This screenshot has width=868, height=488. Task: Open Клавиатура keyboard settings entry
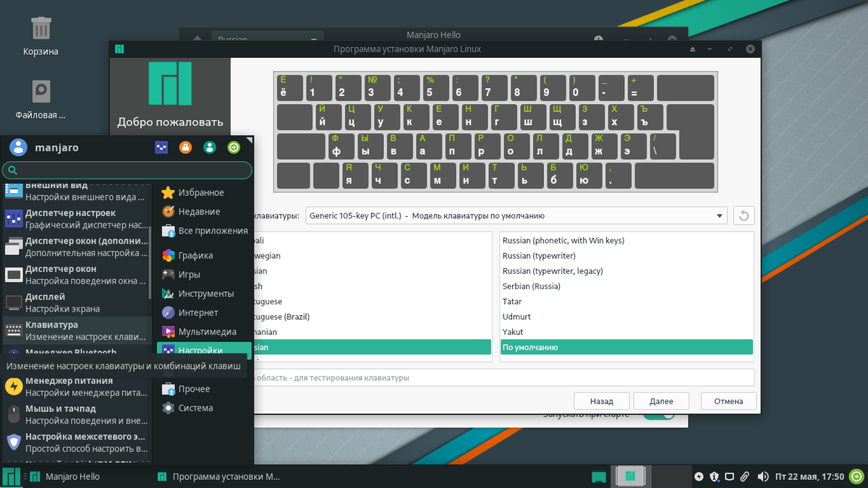coord(75,330)
